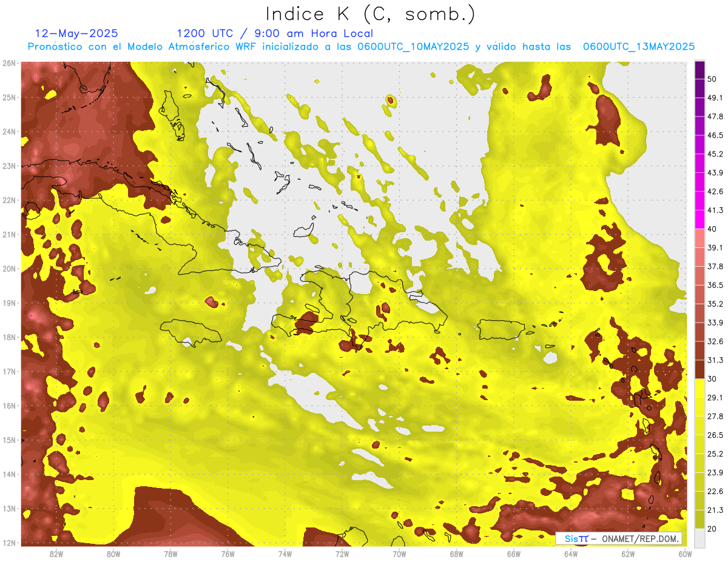This screenshot has height=562, width=728.
Task: Click the "16N" latitude label
Action: (x=8, y=406)
